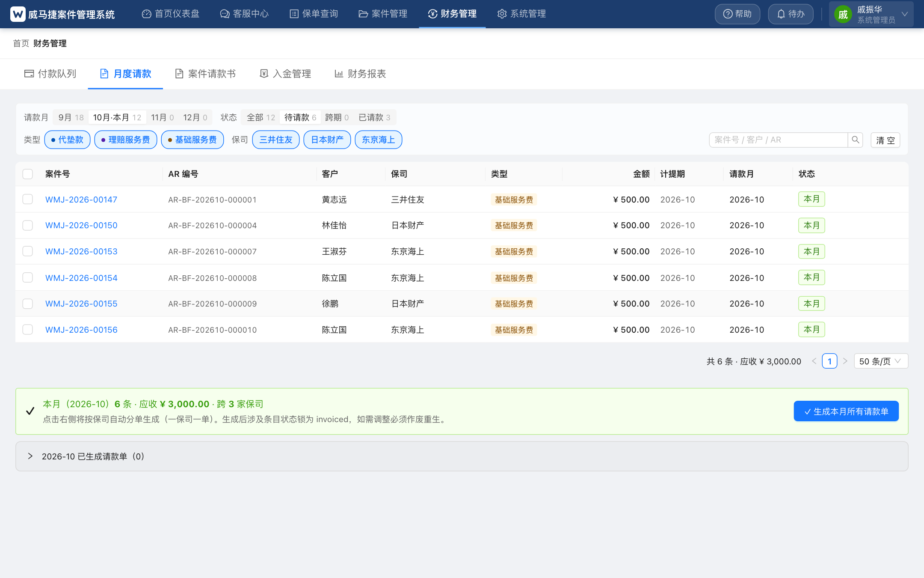Select all rows with header checkbox

[28, 174]
